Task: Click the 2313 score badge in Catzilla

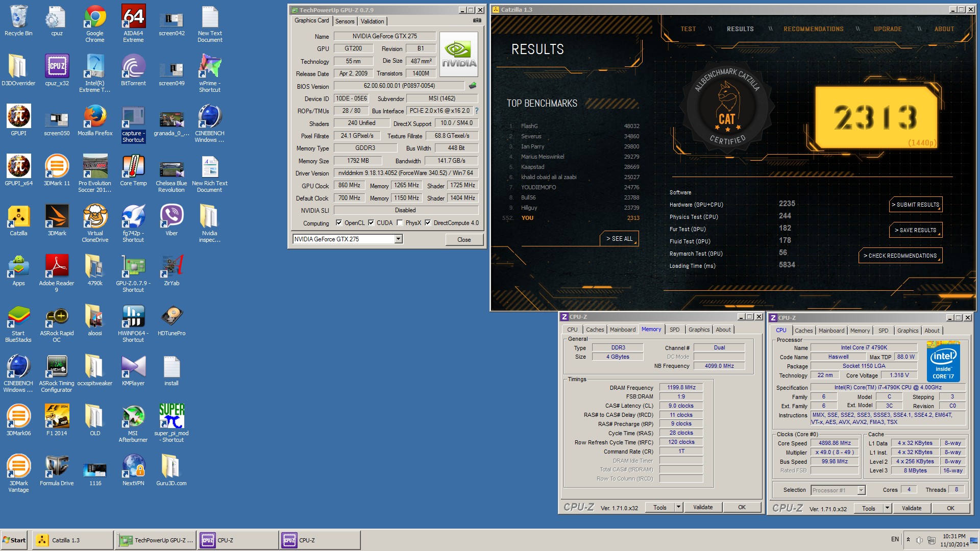Action: click(875, 117)
